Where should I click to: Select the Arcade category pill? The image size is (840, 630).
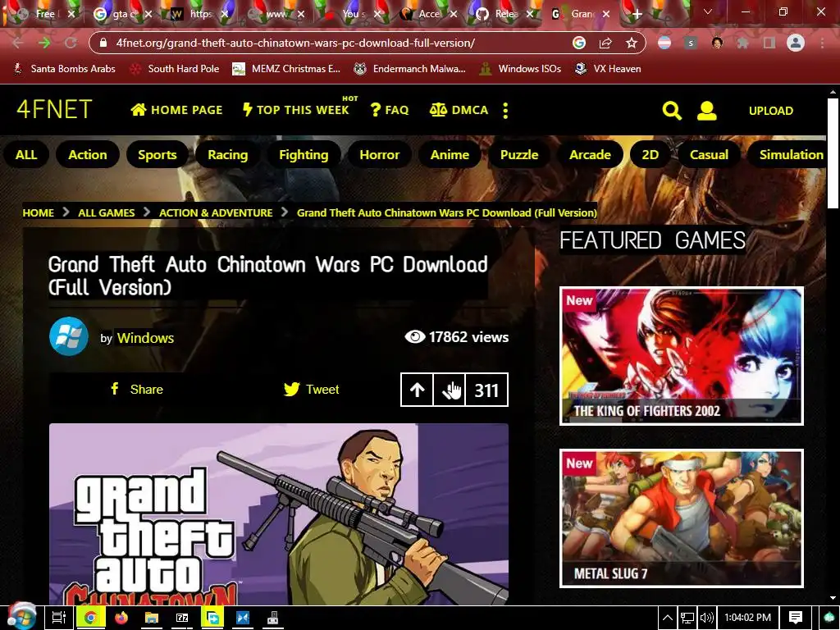(x=590, y=155)
